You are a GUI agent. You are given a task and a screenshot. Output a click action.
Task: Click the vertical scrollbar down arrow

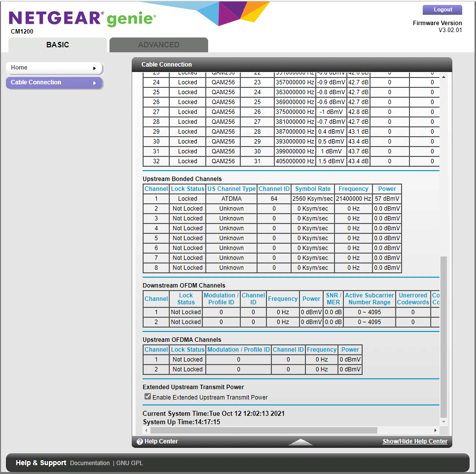click(443, 422)
